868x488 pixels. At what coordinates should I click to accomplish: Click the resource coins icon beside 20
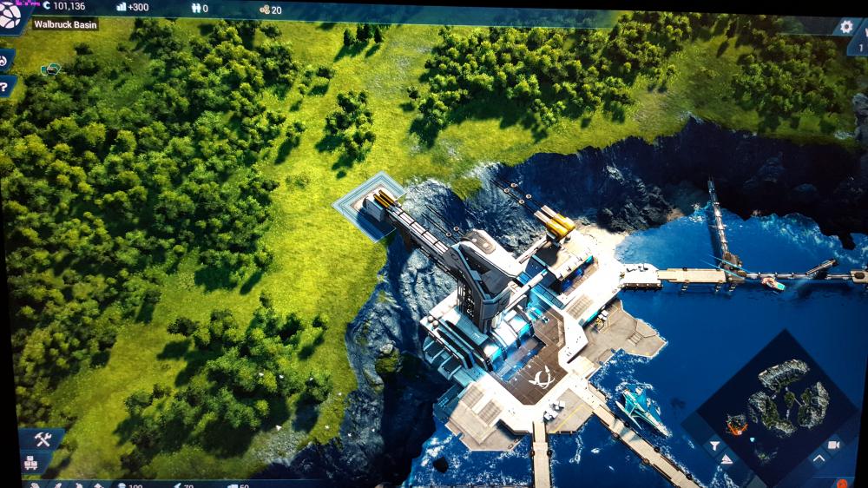[x=265, y=10]
